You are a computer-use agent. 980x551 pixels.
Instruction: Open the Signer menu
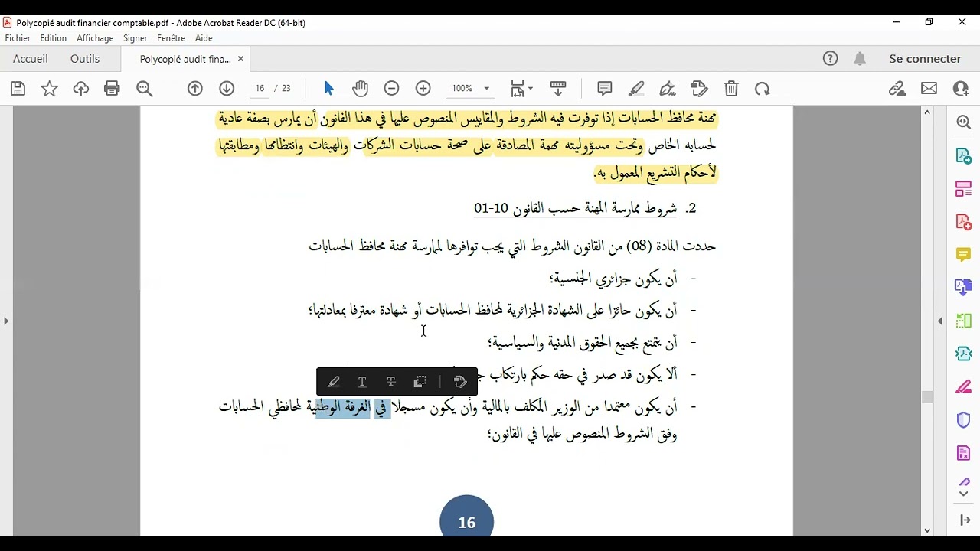coord(136,38)
